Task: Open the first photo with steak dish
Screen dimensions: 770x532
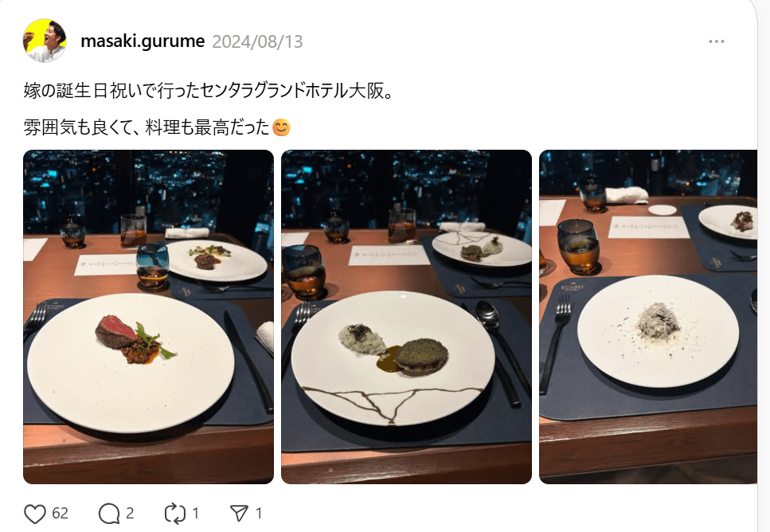Action: pyautogui.click(x=148, y=317)
